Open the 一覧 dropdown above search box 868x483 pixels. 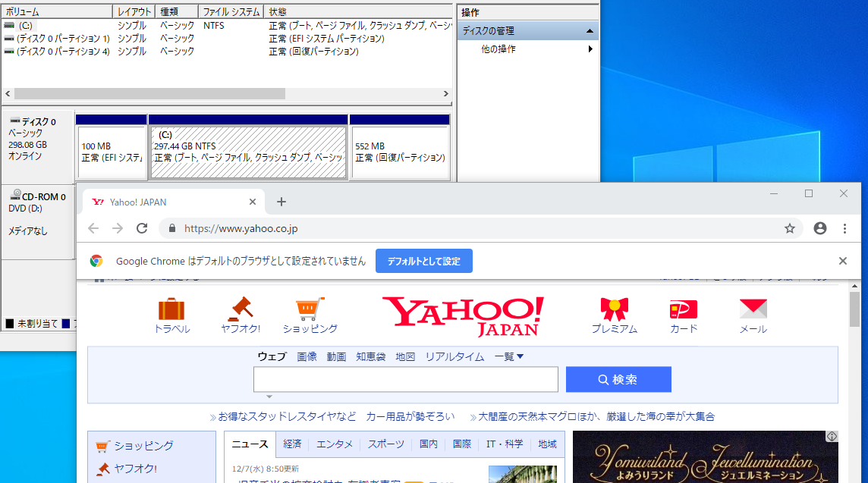[x=508, y=357]
